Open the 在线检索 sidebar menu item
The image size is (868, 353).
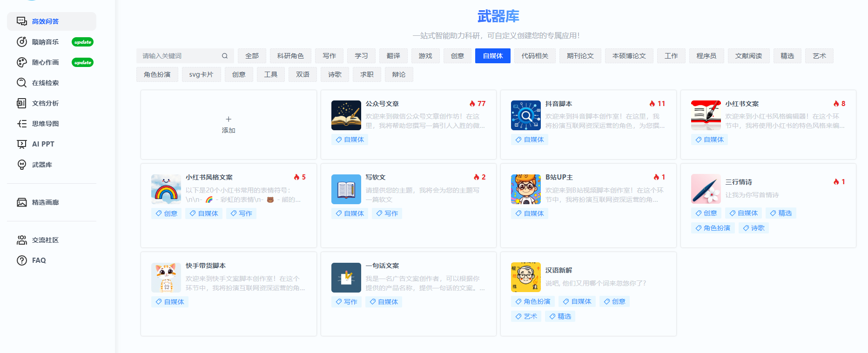pos(45,83)
